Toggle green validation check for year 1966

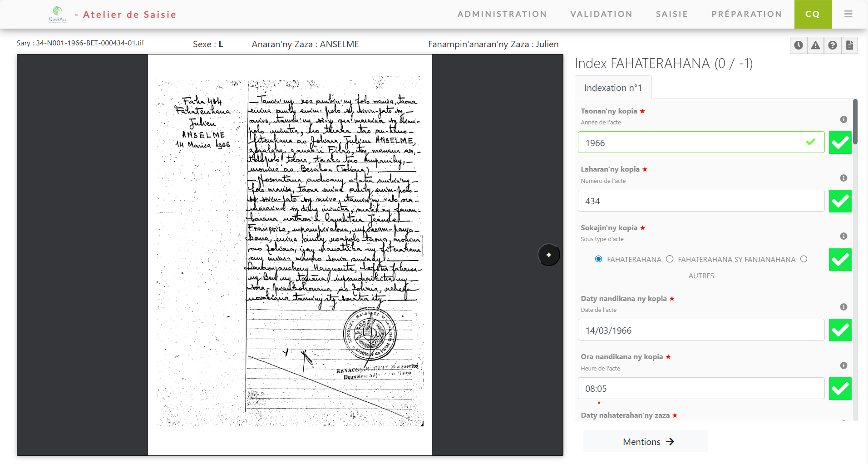pyautogui.click(x=840, y=143)
